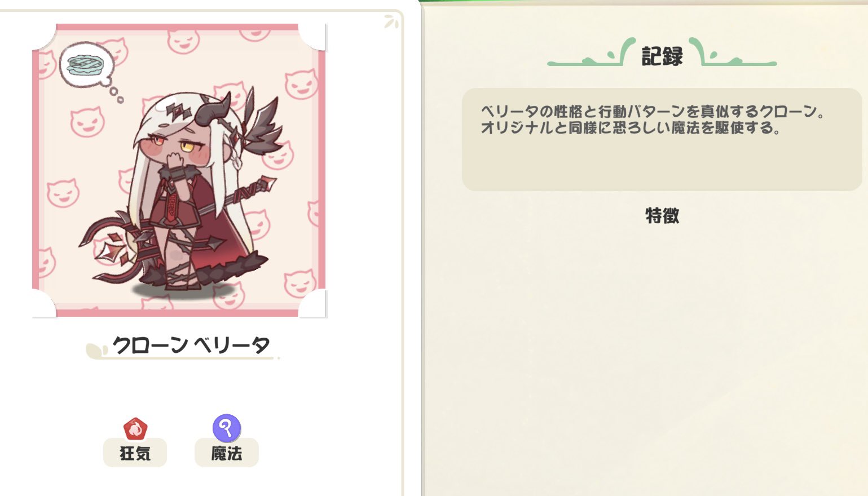Viewport: 868px width, 496px height.
Task: Select the 魔法 tag label
Action: pyautogui.click(x=227, y=453)
